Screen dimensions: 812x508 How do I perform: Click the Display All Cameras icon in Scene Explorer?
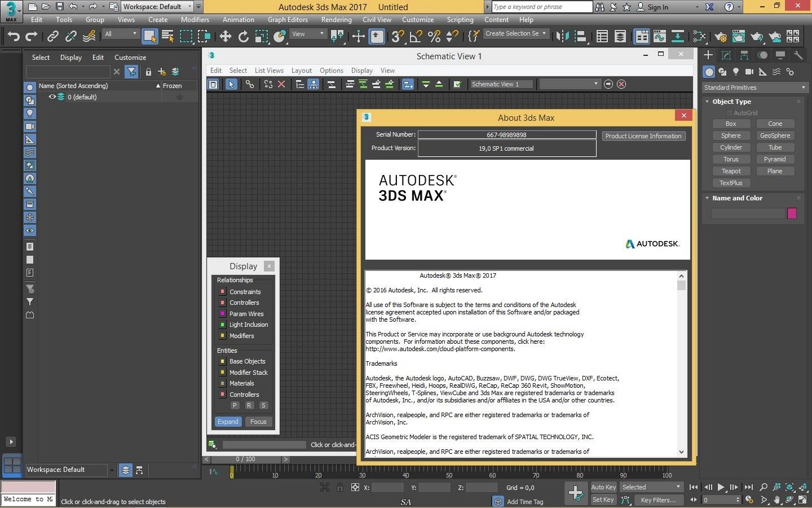click(x=30, y=126)
